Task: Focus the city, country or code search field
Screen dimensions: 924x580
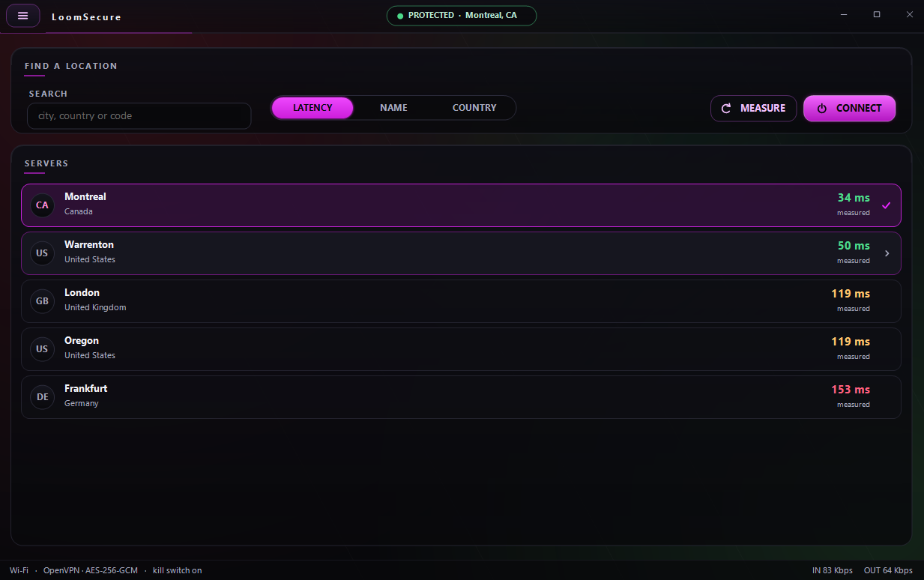Action: pyautogui.click(x=139, y=116)
